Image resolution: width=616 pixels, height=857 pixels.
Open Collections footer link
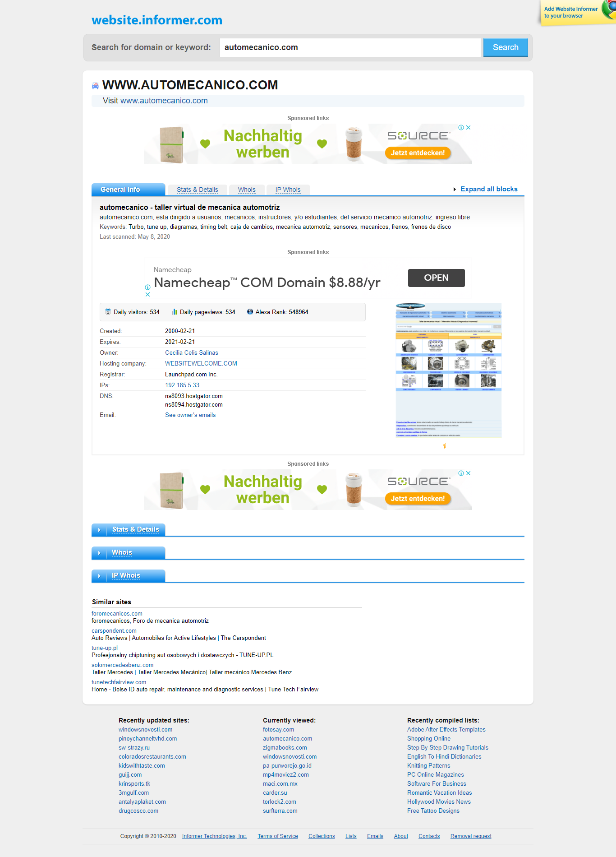[x=322, y=836]
